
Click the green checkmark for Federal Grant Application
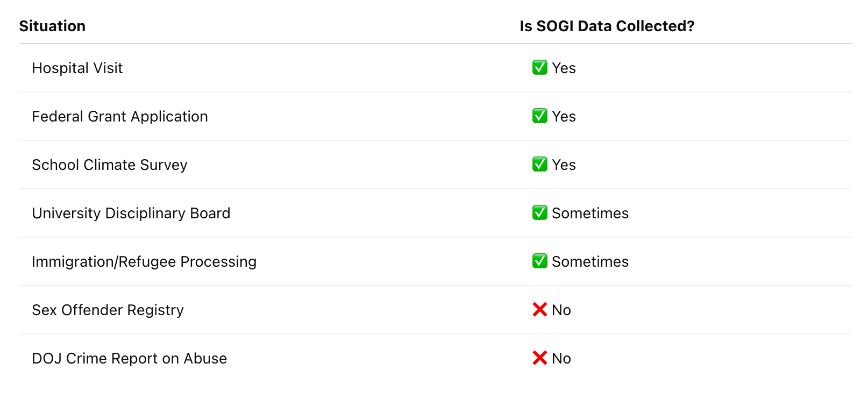click(539, 116)
